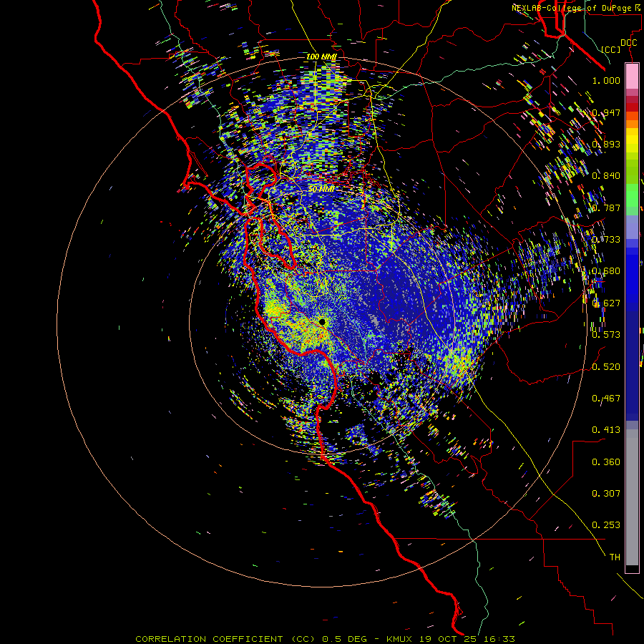
Task: Select the 1.000 value on the scale
Action: (x=606, y=80)
